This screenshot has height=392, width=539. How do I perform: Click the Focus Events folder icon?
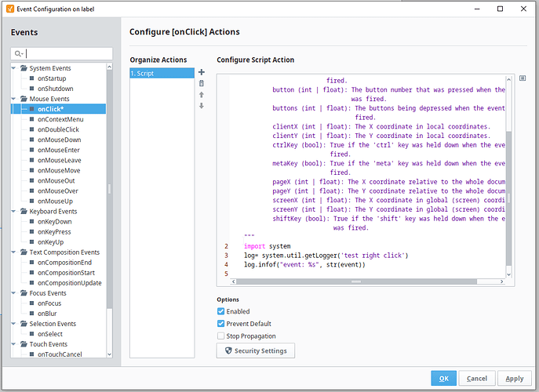tap(24, 292)
